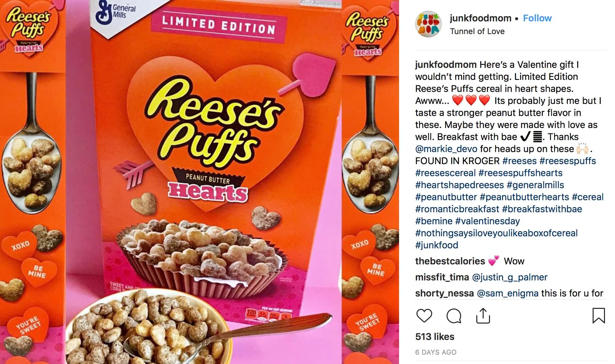Open the 6 days ago timestamp
Image resolution: width=615 pixels, height=364 pixels.
(436, 352)
